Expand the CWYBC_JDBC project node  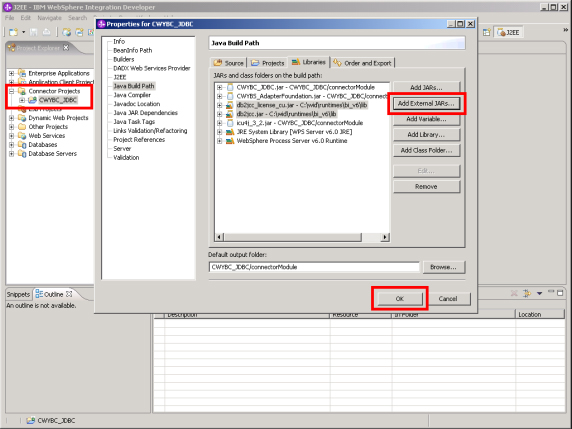click(22, 100)
